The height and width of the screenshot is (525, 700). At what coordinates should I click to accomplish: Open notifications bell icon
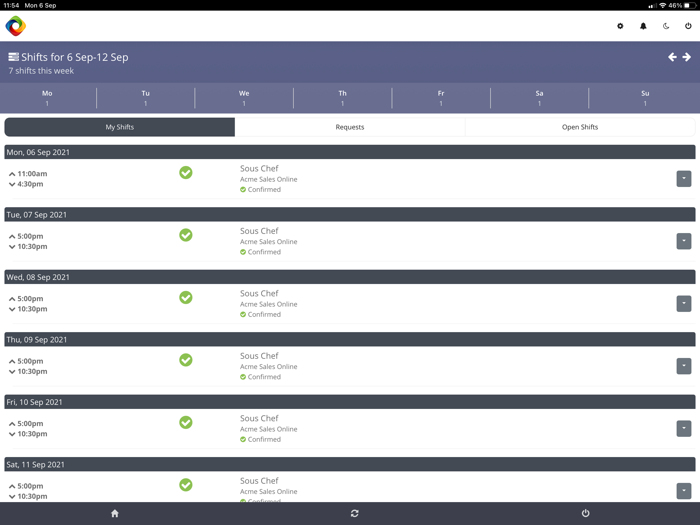tap(643, 26)
